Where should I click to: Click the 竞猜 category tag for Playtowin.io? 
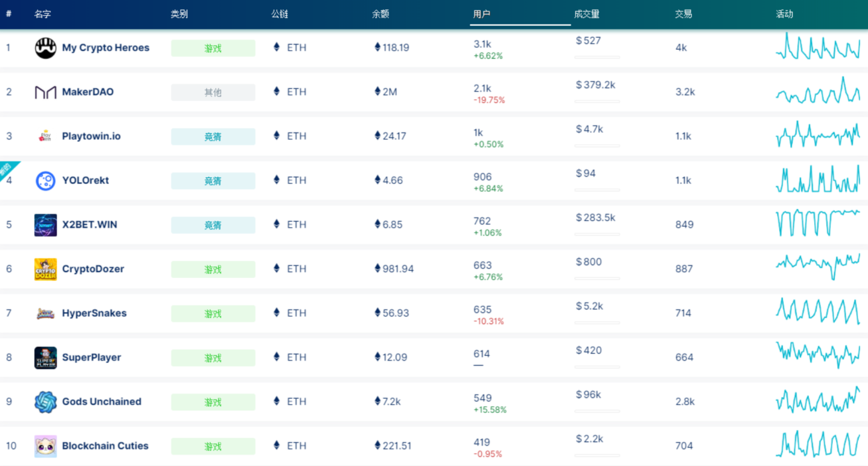coord(213,136)
